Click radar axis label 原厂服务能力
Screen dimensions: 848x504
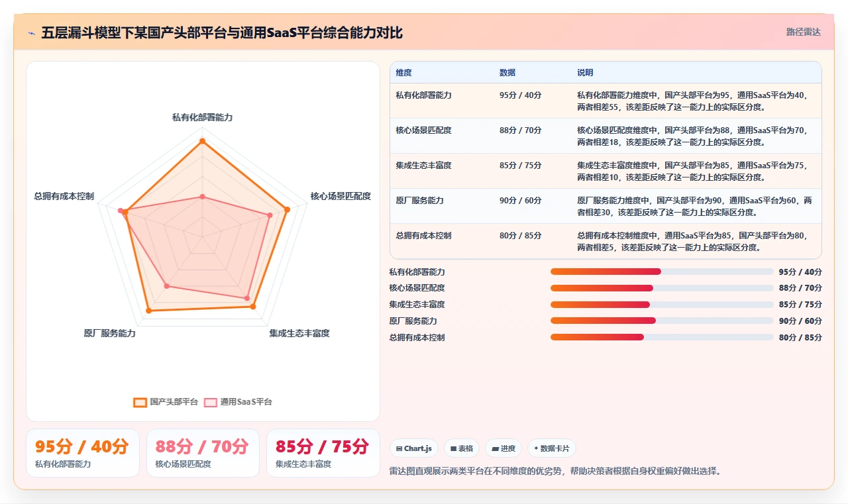[109, 334]
